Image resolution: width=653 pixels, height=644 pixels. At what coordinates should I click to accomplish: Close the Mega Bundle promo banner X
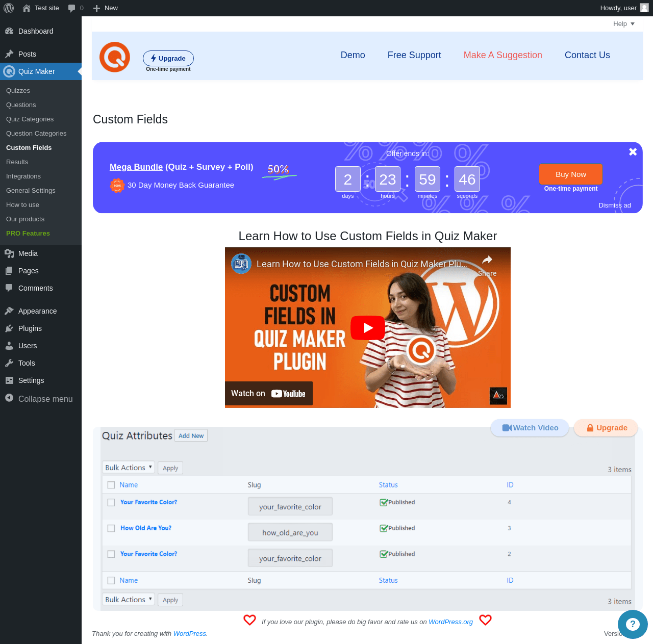tap(633, 151)
